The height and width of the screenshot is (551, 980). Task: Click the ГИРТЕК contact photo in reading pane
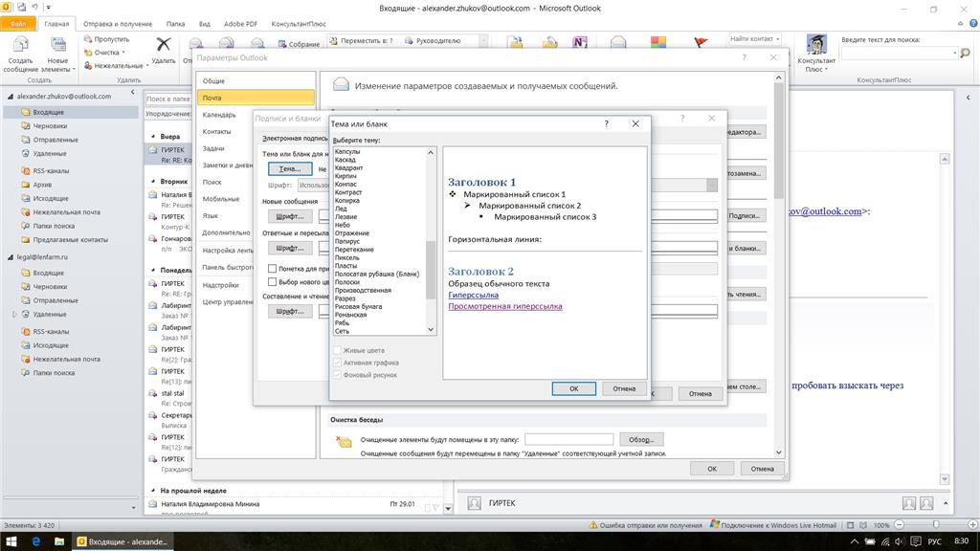pyautogui.click(x=475, y=503)
